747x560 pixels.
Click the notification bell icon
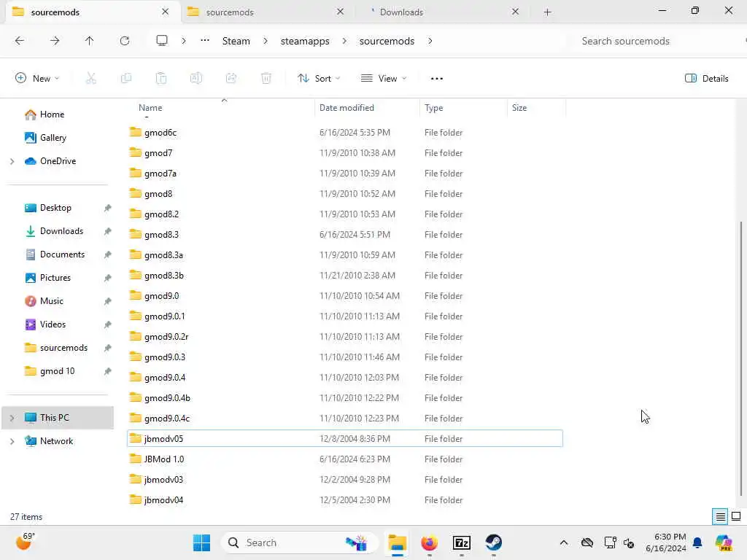tap(697, 542)
